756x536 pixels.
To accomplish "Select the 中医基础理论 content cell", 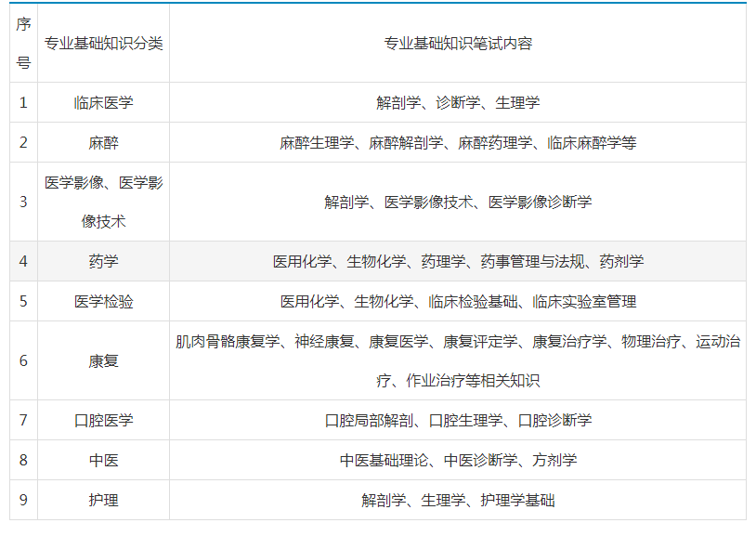I will coord(458,460).
